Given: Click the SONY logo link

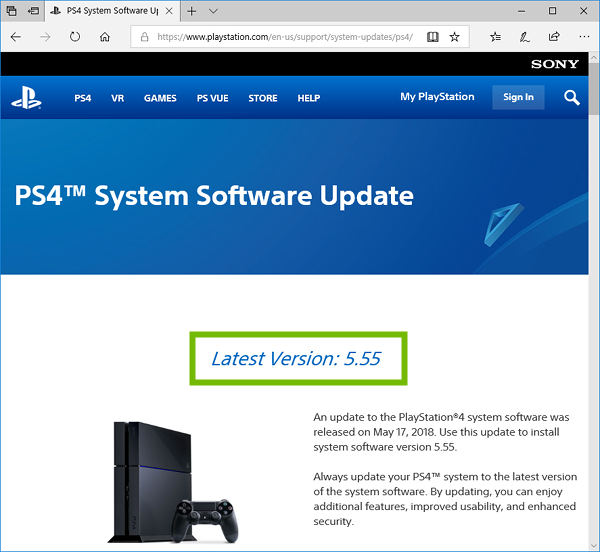Looking at the screenshot, I should pos(555,64).
